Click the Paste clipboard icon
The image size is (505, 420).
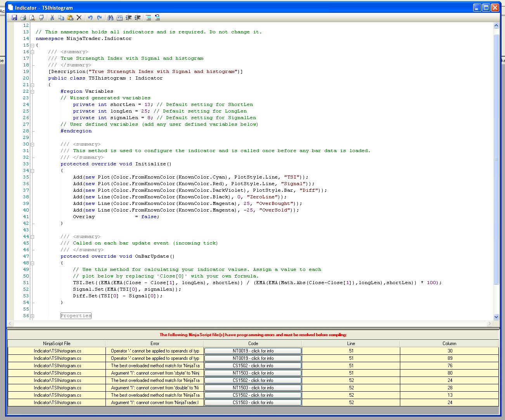[x=70, y=17]
